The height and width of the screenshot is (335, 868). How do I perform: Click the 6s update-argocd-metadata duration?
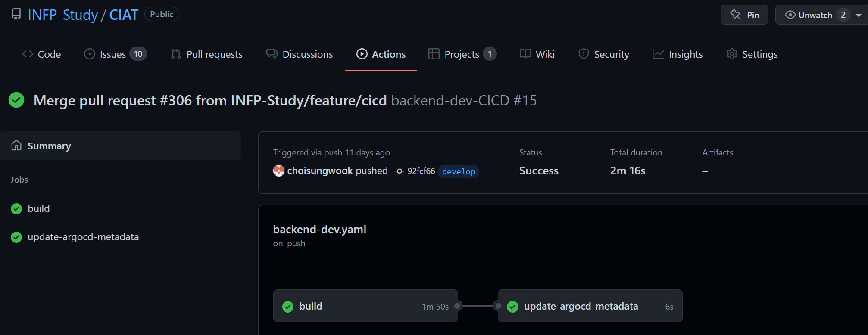pos(669,307)
